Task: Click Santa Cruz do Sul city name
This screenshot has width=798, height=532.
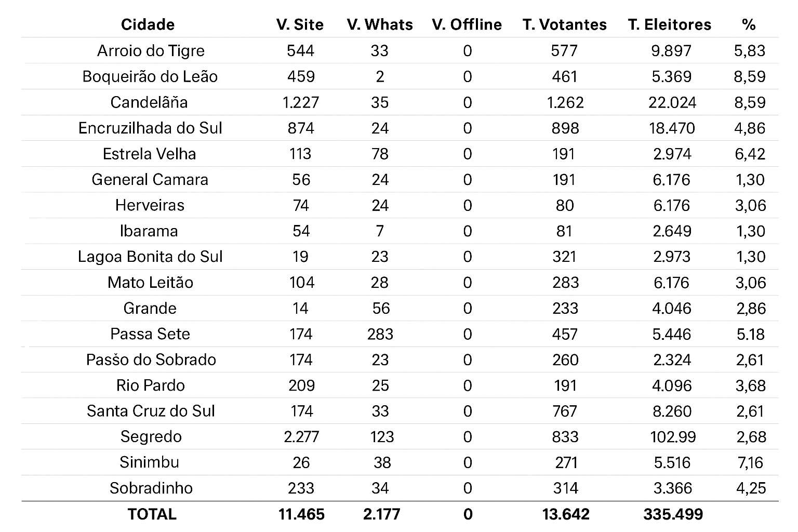Action: (151, 411)
